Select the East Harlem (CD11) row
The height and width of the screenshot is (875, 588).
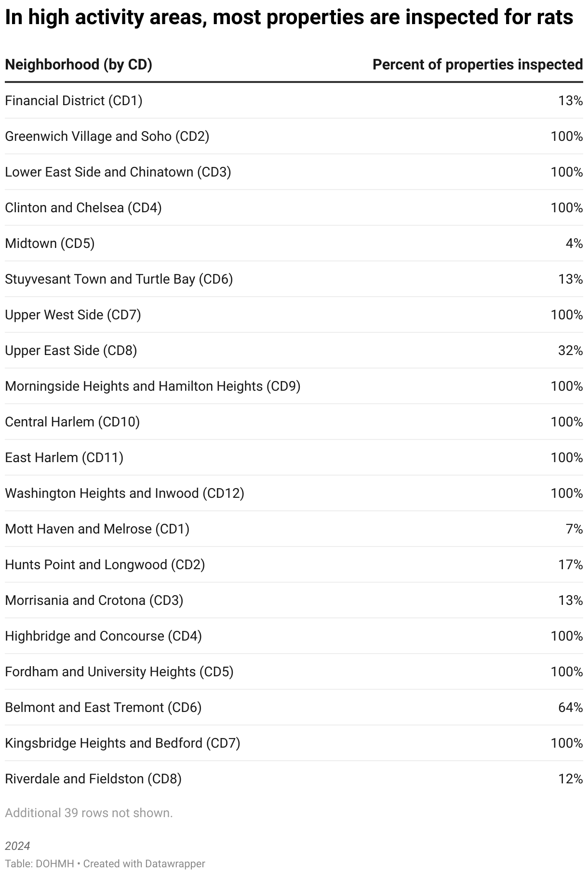64,458
